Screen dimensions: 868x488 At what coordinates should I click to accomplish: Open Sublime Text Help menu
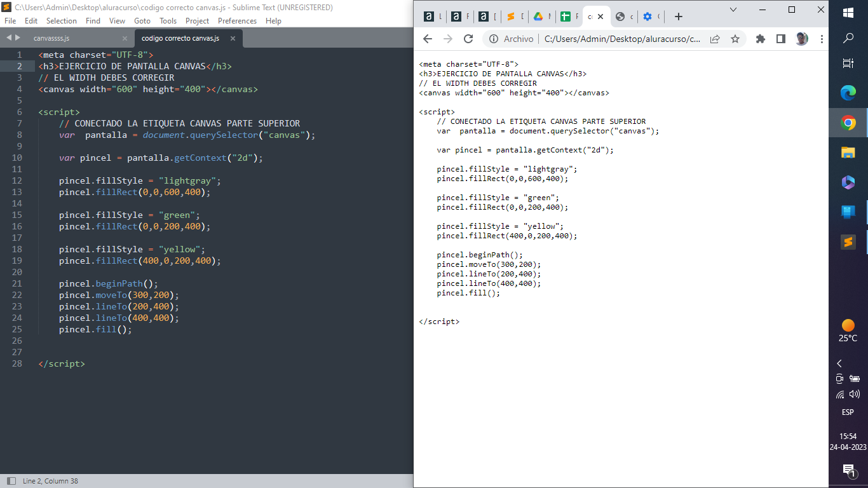[x=273, y=21]
